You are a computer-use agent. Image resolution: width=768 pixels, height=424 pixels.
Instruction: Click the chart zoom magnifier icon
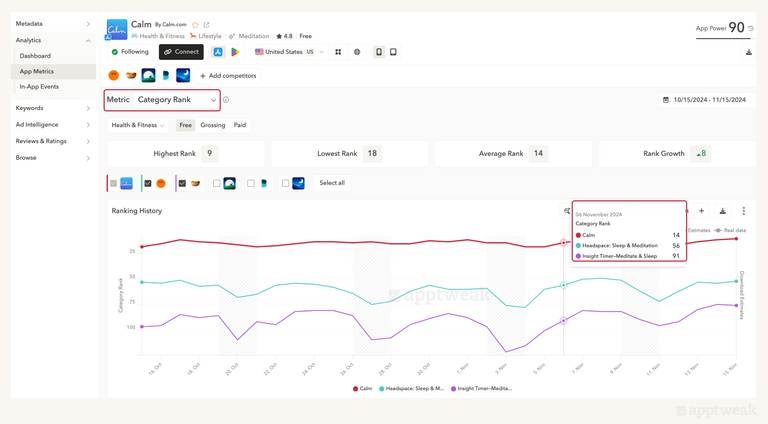pos(567,211)
